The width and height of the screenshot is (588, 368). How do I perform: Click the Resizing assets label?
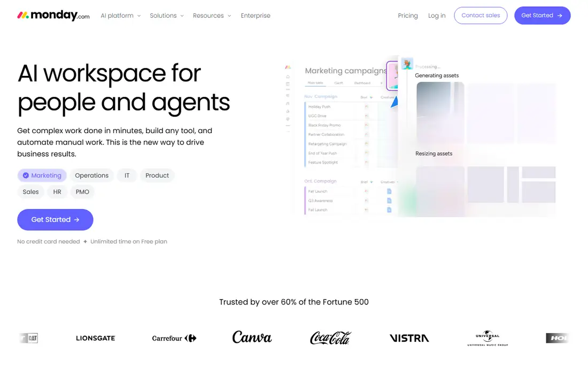point(434,154)
